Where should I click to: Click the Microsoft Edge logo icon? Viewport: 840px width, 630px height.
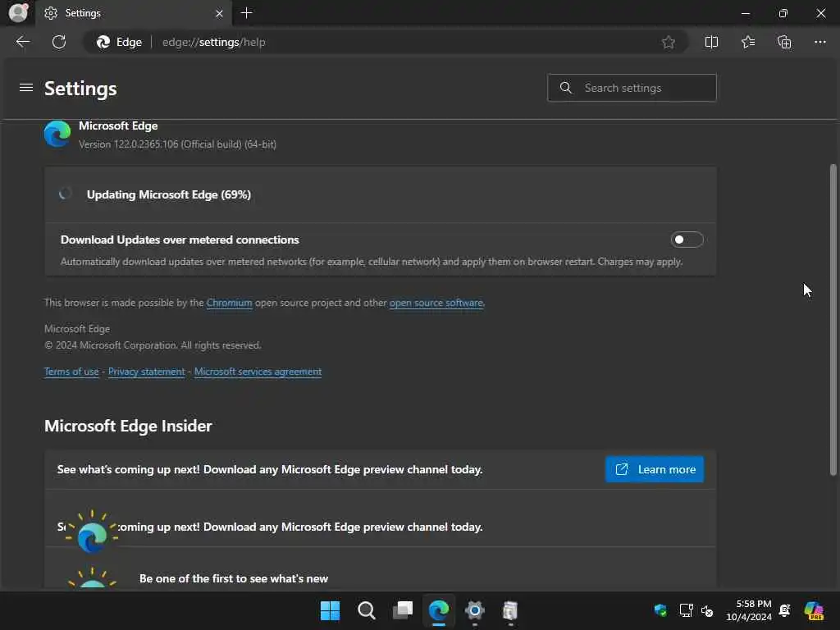tap(57, 134)
